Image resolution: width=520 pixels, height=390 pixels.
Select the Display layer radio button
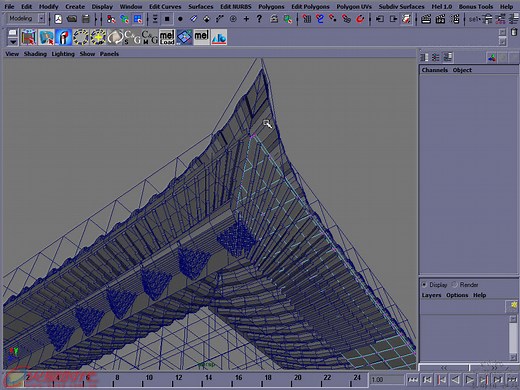click(424, 285)
